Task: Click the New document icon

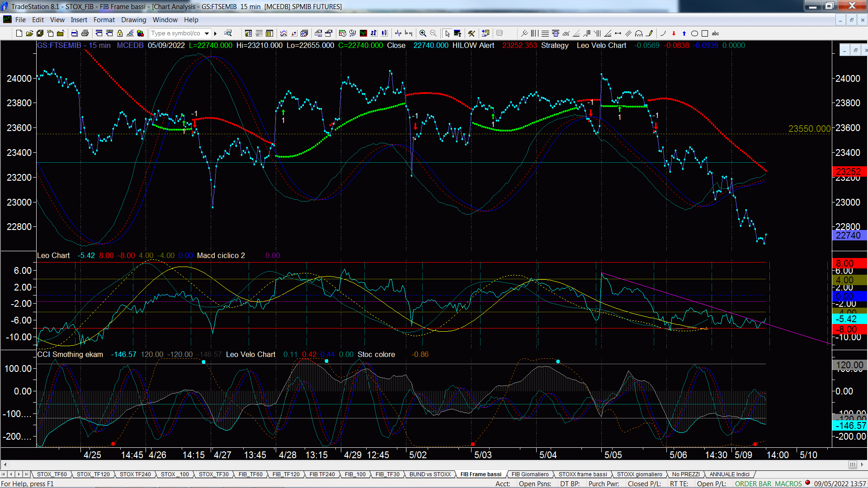Action: [x=19, y=33]
